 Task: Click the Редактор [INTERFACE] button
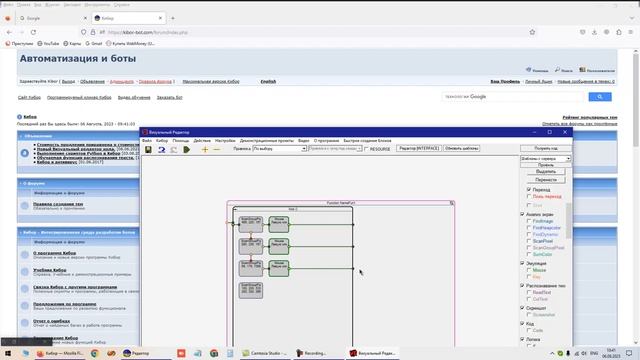tap(419, 149)
